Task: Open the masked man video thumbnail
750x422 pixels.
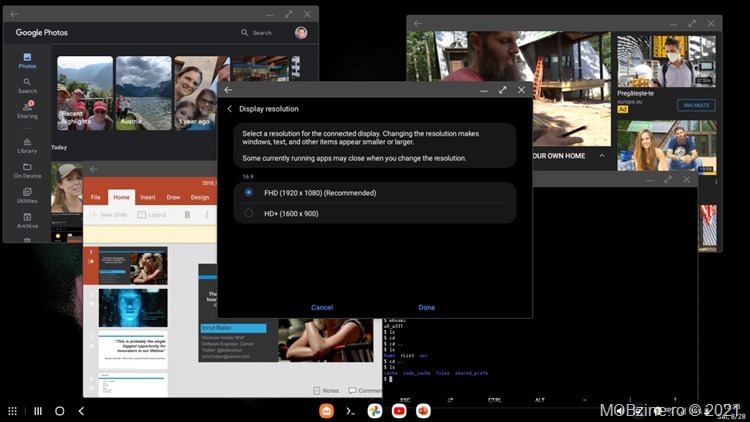Action: pyautogui.click(x=666, y=61)
